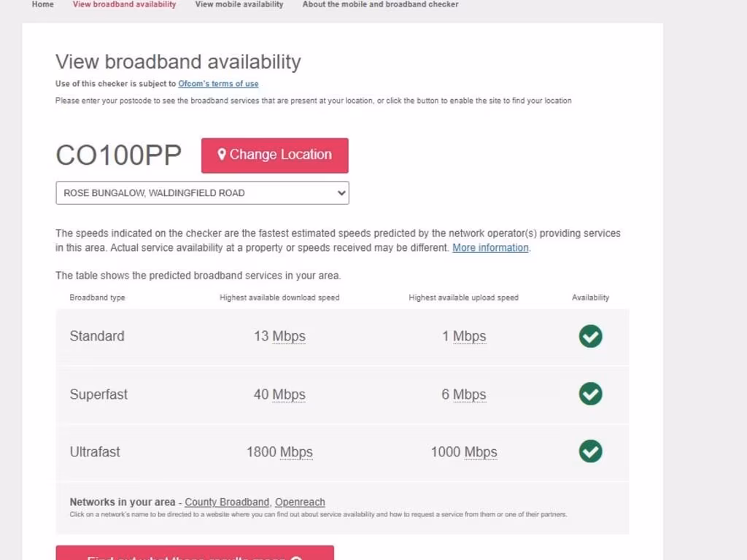Click Mbps beside Superfast 6 upload speed

(469, 394)
